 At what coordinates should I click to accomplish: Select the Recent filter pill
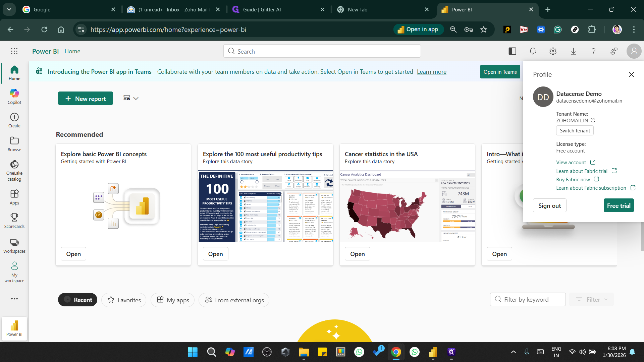pos(78,300)
